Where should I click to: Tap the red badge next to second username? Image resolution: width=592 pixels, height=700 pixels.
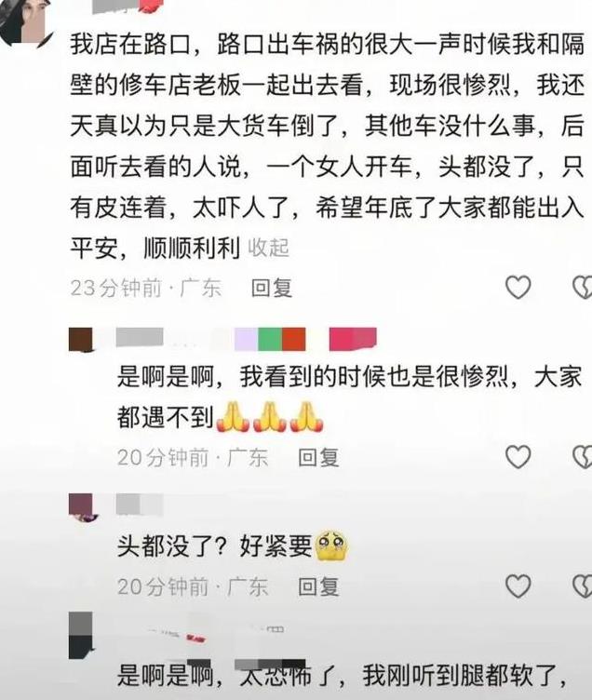pyautogui.click(x=353, y=339)
